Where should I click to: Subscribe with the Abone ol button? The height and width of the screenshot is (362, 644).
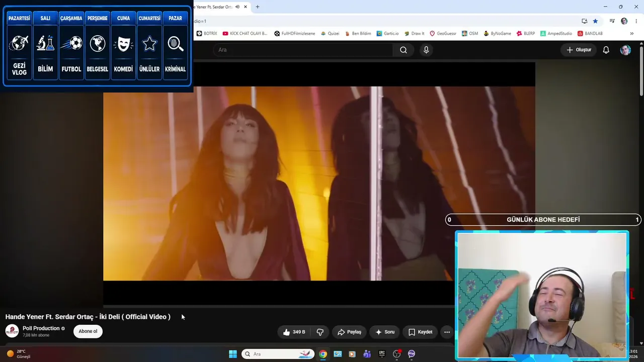88,331
